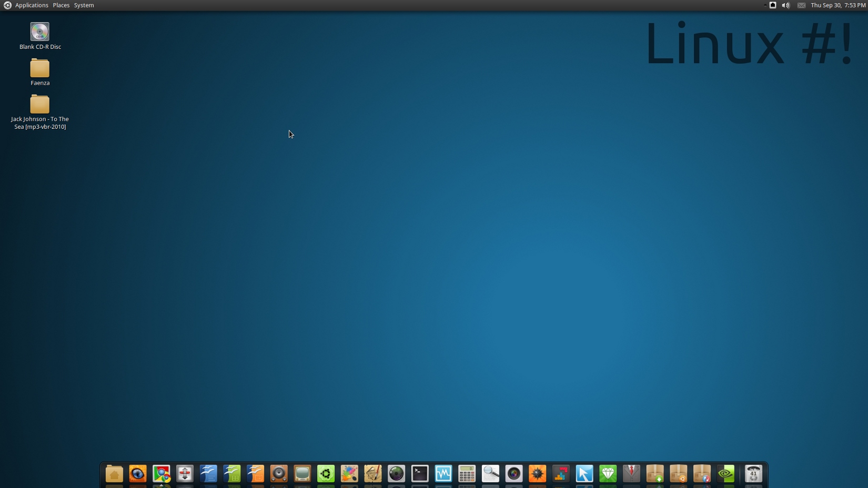Open the package box with green download arrow

pos(655,474)
